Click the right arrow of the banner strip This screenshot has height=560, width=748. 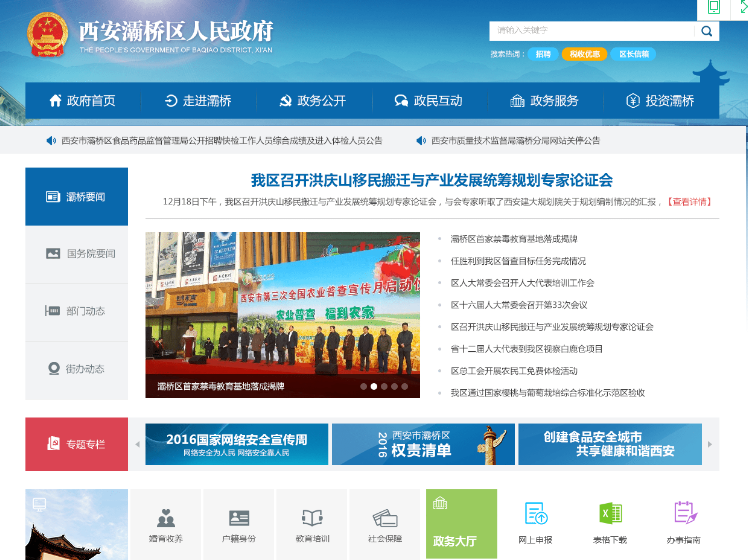pyautogui.click(x=710, y=443)
